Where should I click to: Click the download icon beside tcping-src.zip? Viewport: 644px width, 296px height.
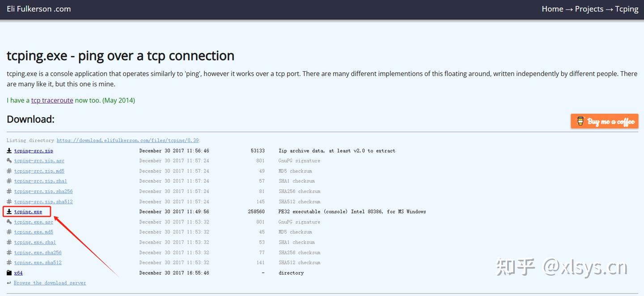pos(9,151)
